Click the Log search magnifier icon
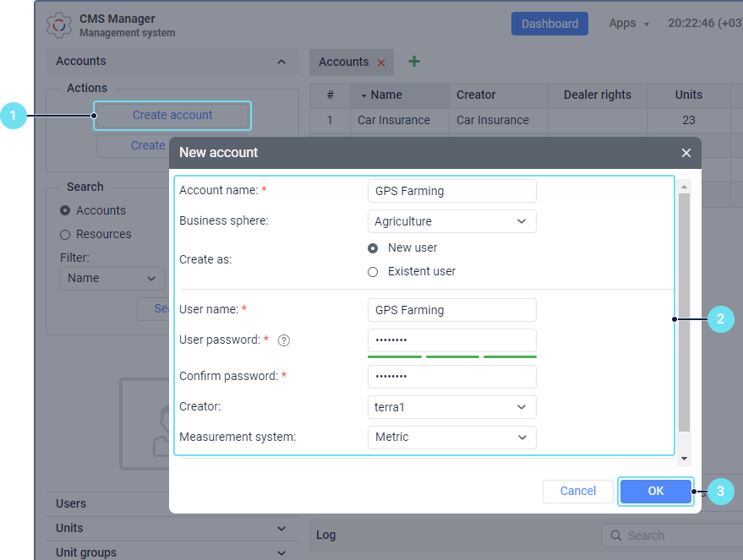Viewport: 743px width, 560px height. 615,536
